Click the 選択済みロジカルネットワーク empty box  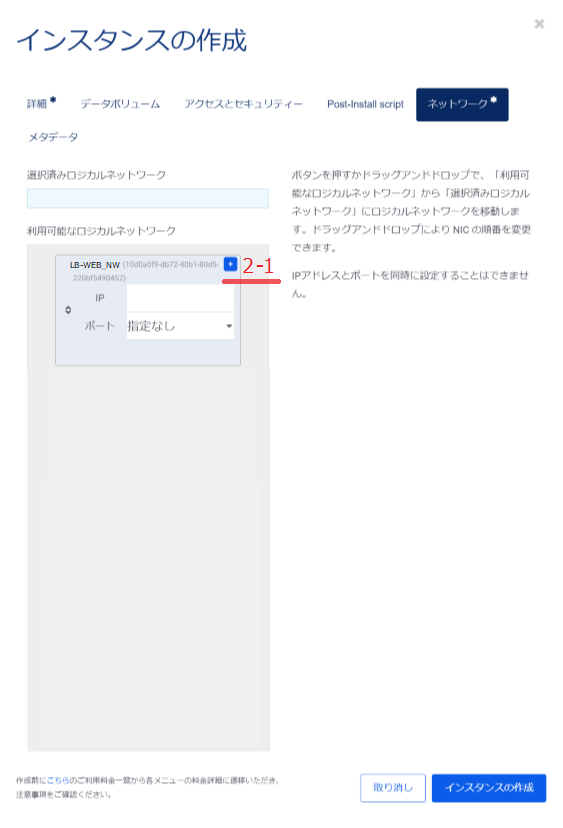click(148, 199)
